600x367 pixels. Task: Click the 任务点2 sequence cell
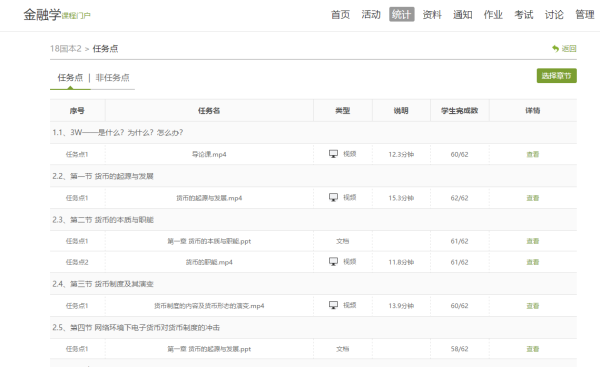[77, 262]
